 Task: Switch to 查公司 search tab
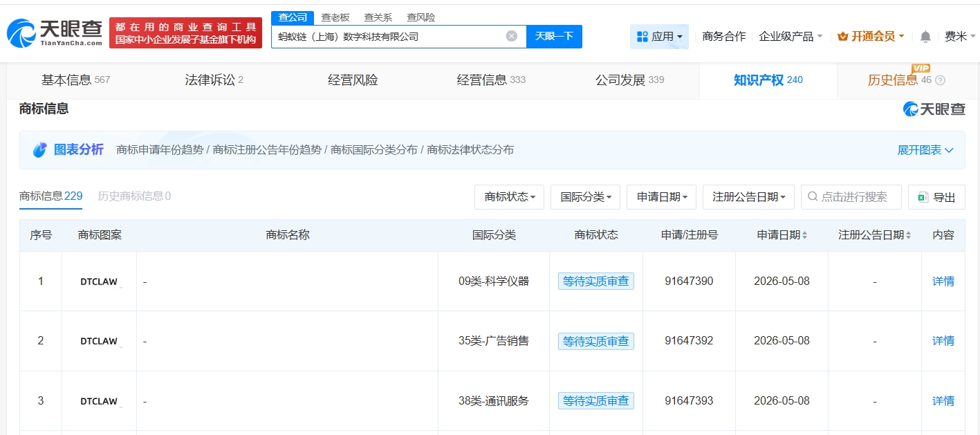(x=292, y=17)
